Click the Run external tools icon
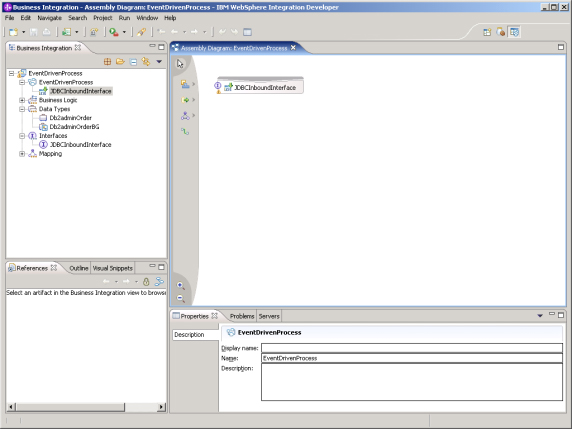The width and height of the screenshot is (572, 429). point(114,32)
